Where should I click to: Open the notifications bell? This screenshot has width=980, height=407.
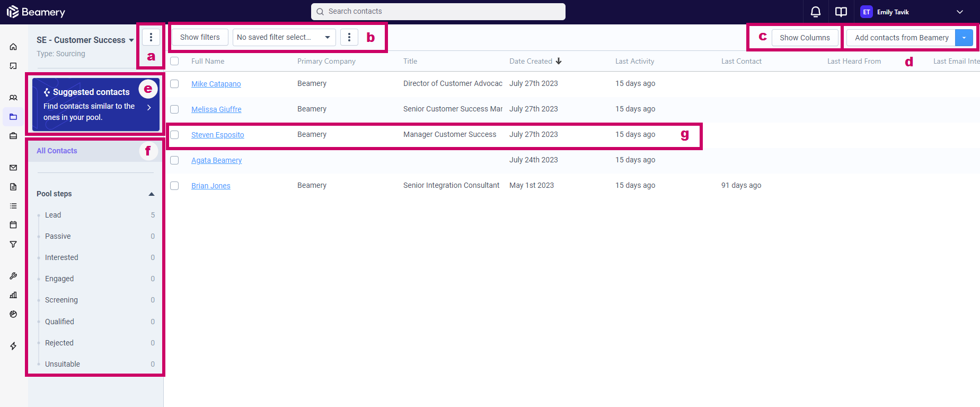coord(816,12)
